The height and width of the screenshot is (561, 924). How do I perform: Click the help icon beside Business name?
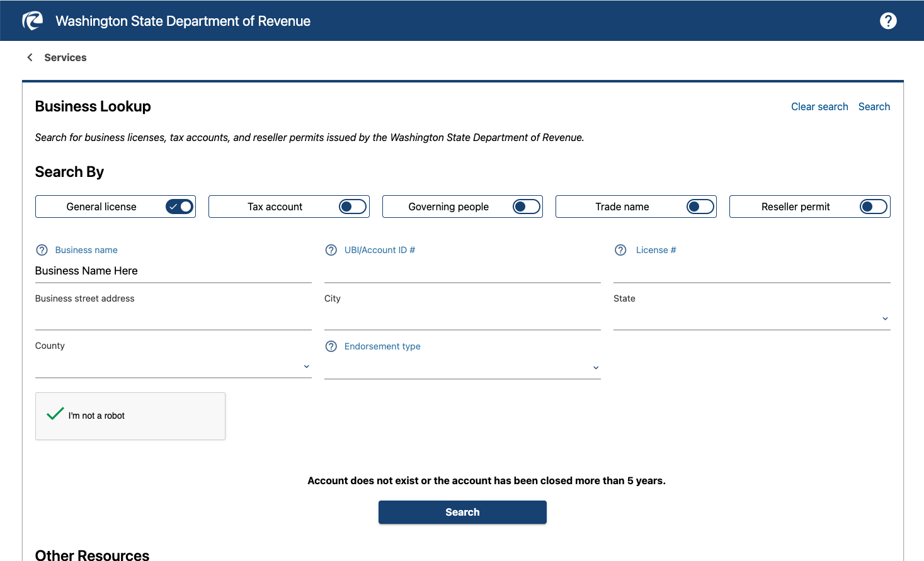coord(42,249)
